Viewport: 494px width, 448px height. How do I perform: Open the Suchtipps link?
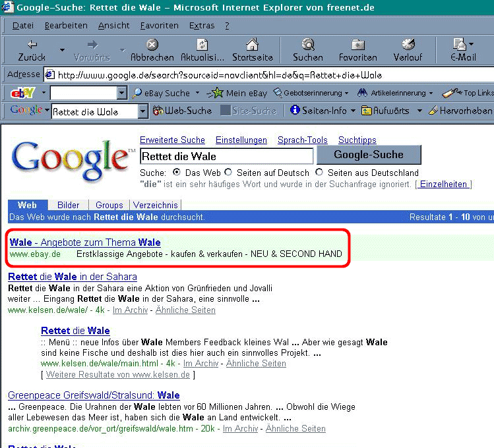[x=357, y=140]
